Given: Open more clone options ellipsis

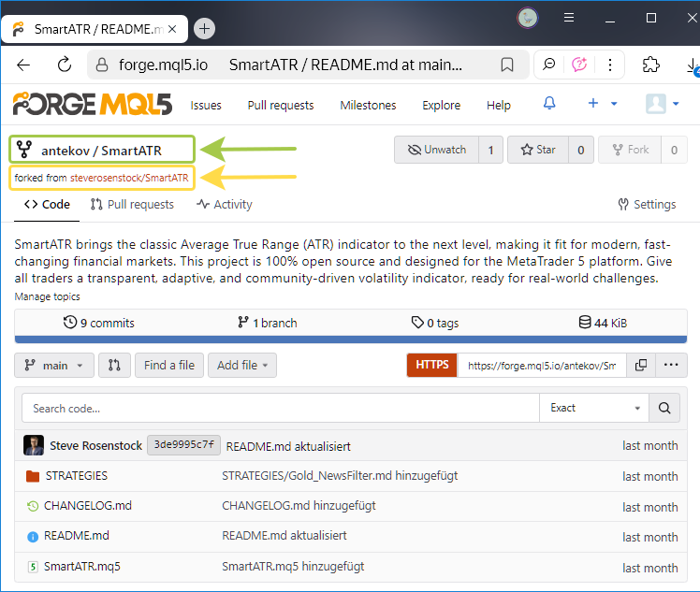Looking at the screenshot, I should [671, 366].
